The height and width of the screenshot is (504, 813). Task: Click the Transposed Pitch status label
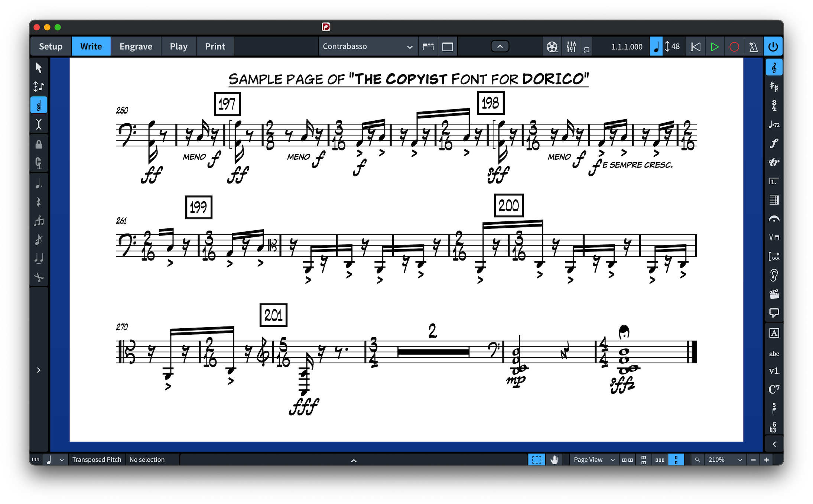click(x=97, y=459)
